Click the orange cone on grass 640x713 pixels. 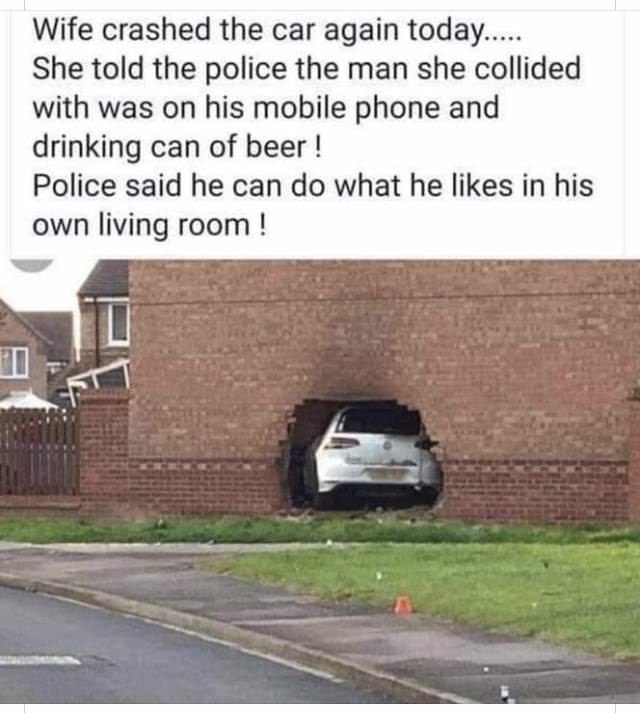pos(403,605)
